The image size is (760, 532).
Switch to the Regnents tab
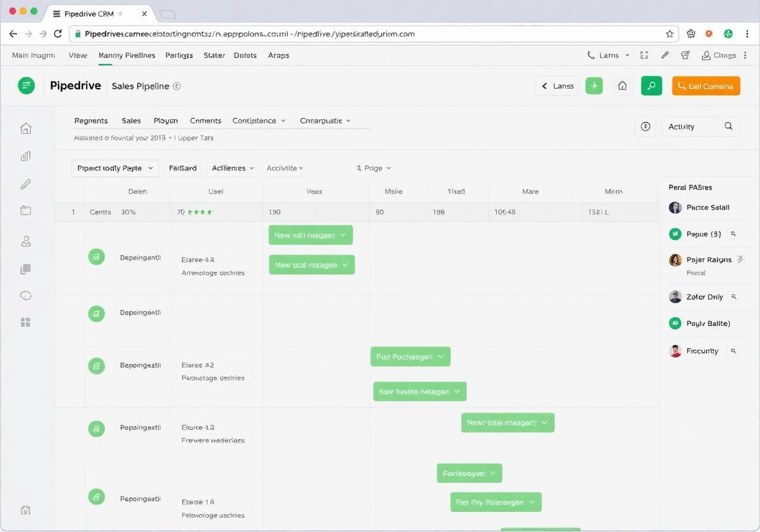pyautogui.click(x=91, y=121)
